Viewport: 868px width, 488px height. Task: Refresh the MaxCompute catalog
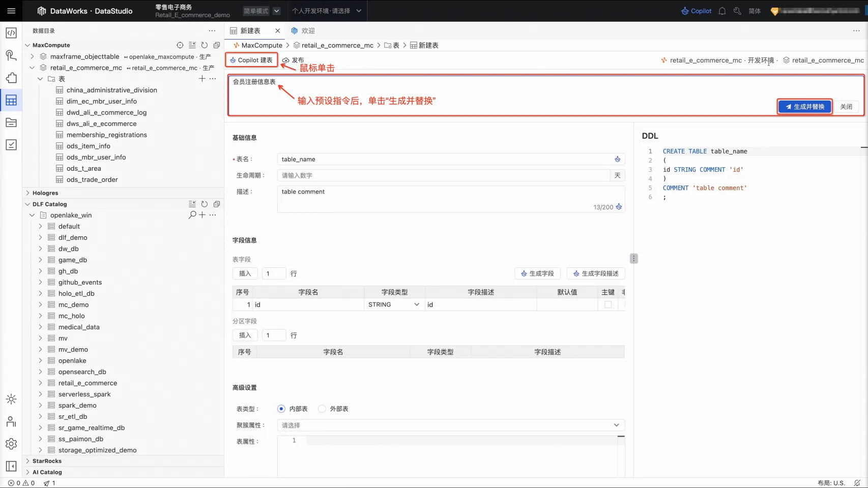click(x=205, y=45)
